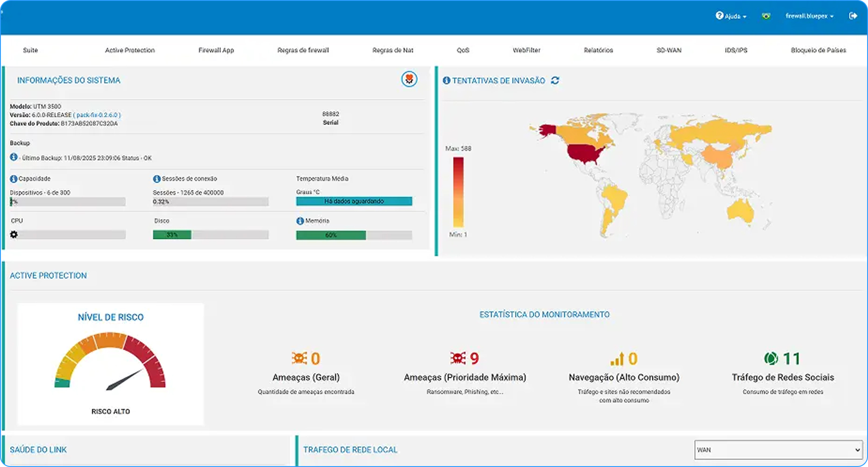Click the logout arrow icon
The image size is (868, 467).
coord(853,16)
